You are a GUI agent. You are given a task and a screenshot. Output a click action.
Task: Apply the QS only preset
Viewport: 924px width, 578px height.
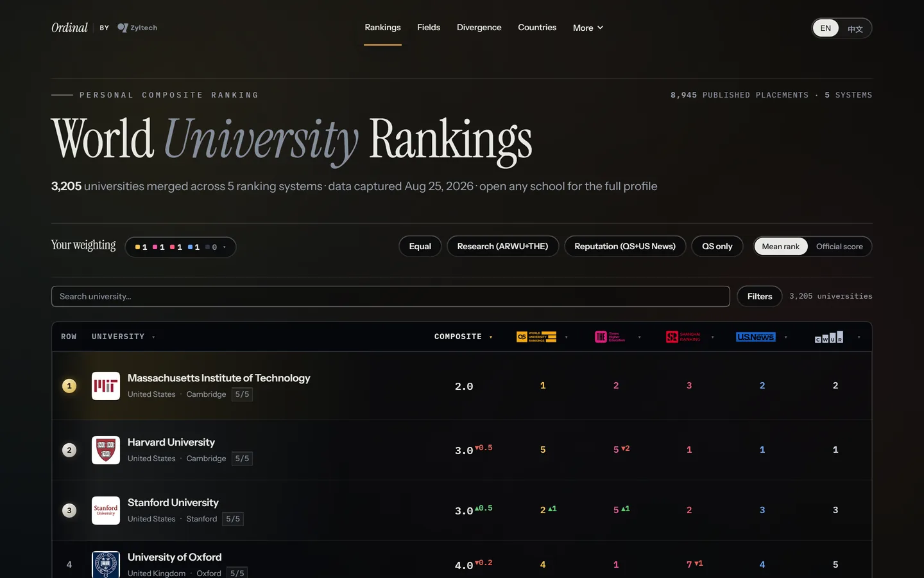pyautogui.click(x=717, y=247)
